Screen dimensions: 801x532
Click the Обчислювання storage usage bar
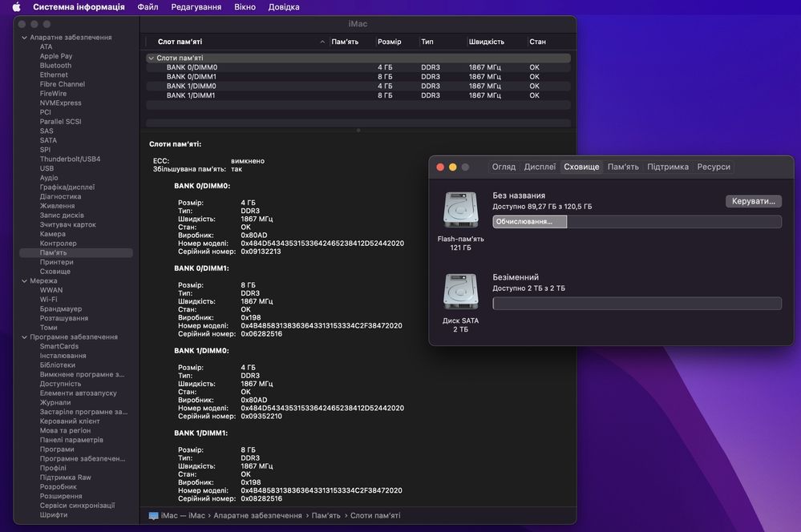click(637, 222)
